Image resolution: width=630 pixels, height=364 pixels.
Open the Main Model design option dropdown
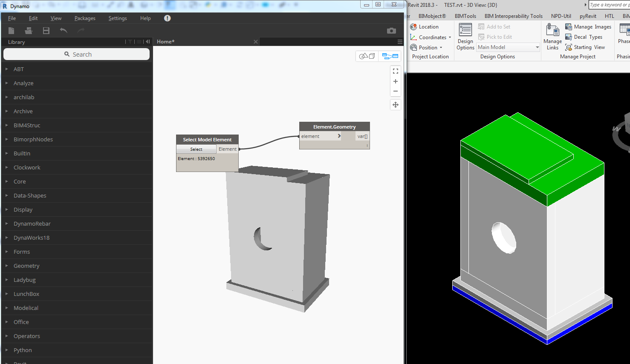[509, 47]
